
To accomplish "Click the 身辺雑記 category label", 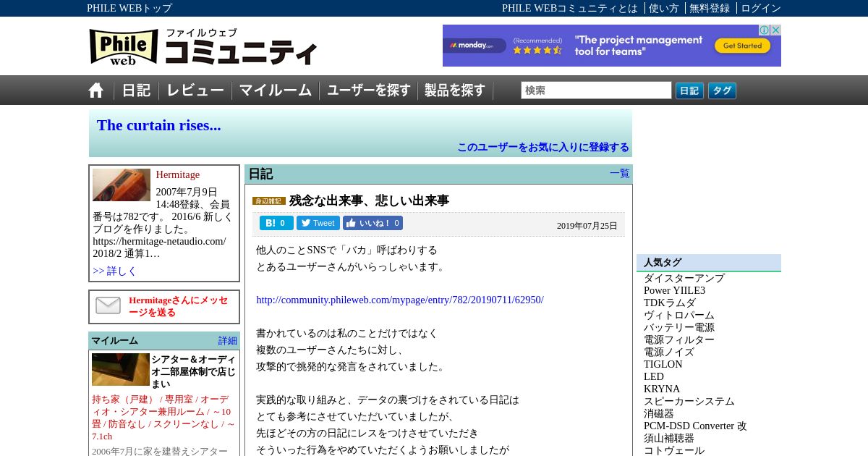I will [x=269, y=201].
